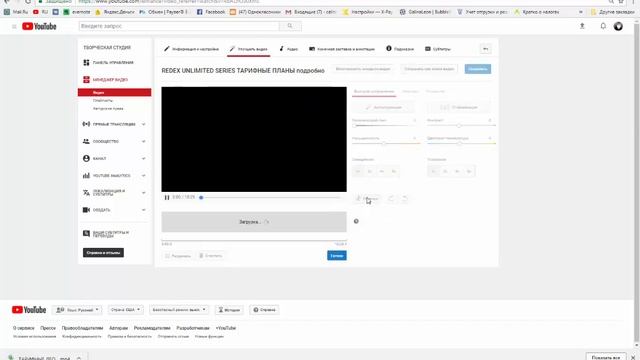
Task: Click the Прямые трансляции broadcast icon
Action: pos(86,124)
